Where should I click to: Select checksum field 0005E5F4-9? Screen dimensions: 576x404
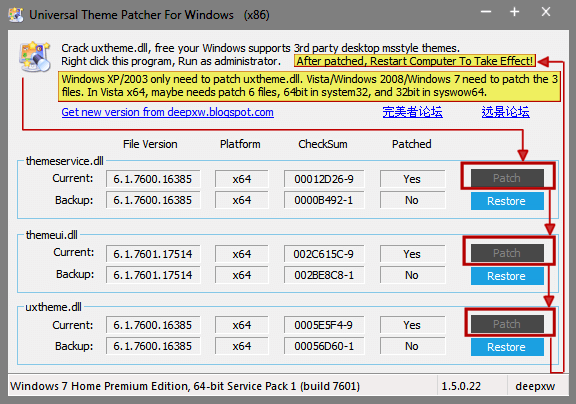point(324,325)
